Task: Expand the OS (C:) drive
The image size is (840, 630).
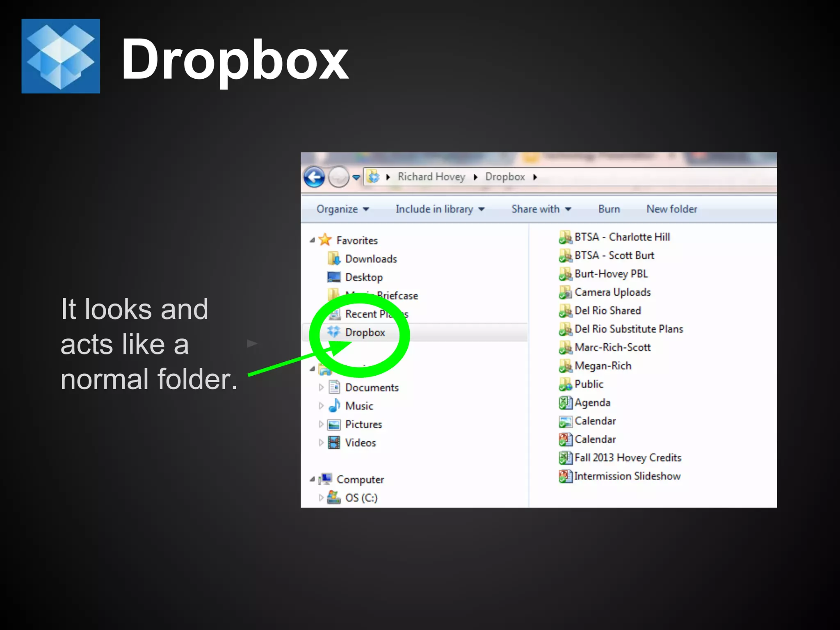Action: [321, 498]
